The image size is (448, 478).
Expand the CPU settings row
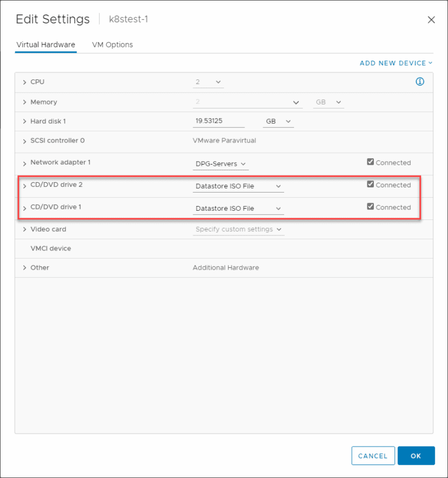point(24,82)
